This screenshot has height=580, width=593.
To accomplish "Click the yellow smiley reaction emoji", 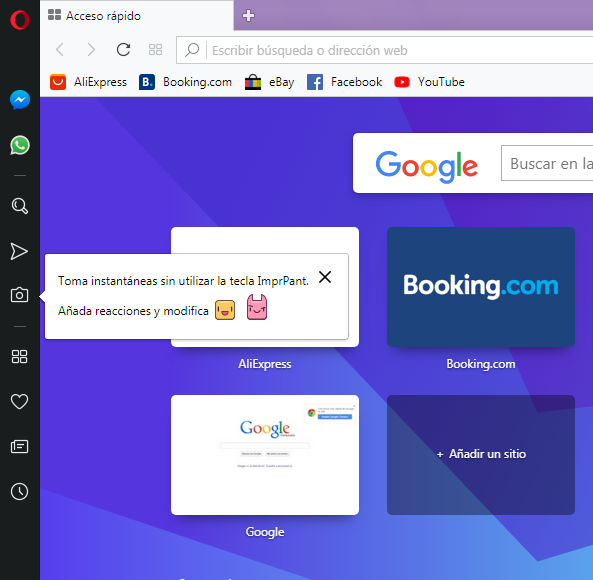I will point(225,310).
